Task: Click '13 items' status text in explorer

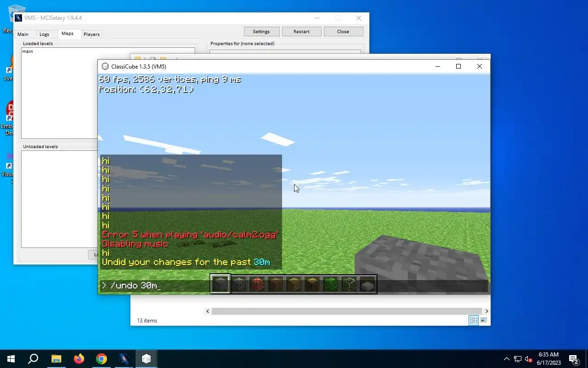Action: click(x=147, y=321)
